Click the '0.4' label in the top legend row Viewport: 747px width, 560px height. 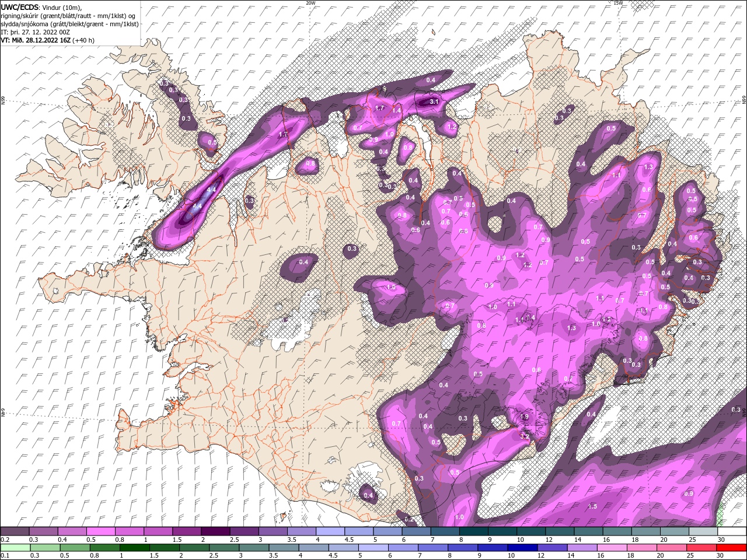pos(62,540)
